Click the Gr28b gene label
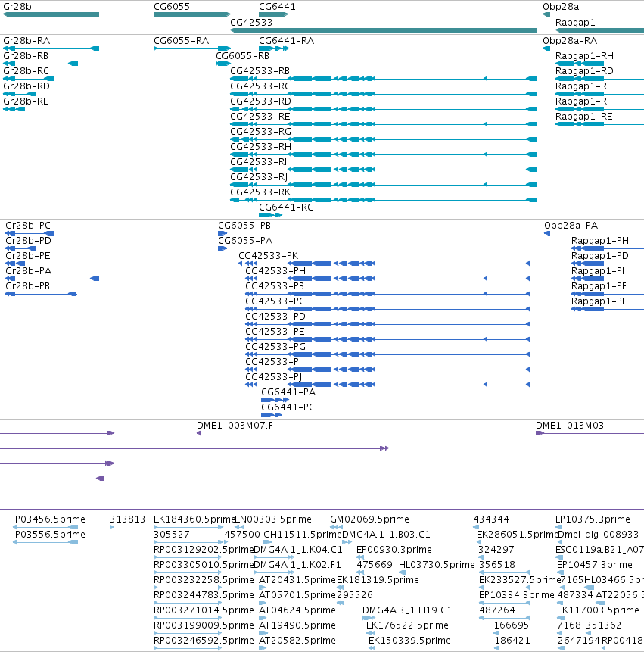The image size is (644, 652). coord(17,7)
